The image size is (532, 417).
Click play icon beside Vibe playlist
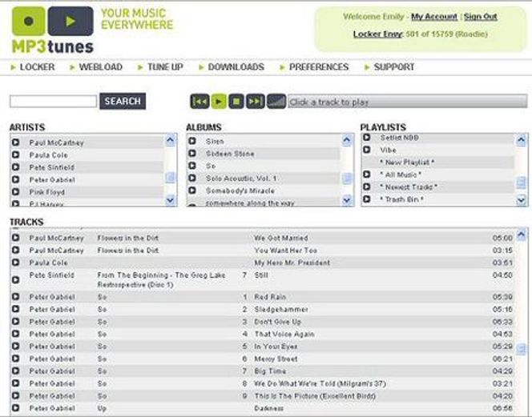click(x=367, y=150)
